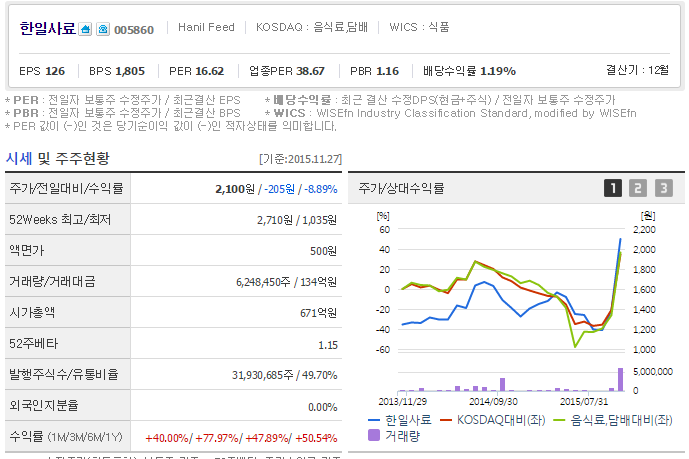
Task: Select the PER value 16.62
Action: (x=210, y=71)
